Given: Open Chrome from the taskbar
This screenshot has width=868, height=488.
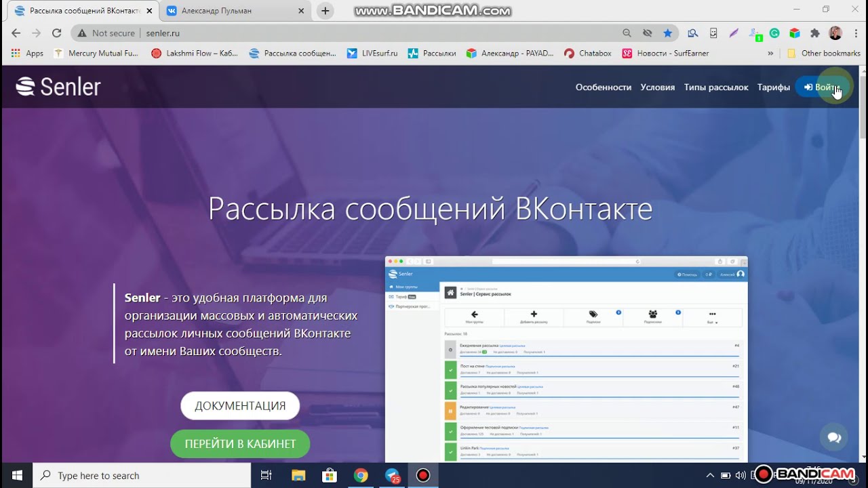Looking at the screenshot, I should point(361,475).
